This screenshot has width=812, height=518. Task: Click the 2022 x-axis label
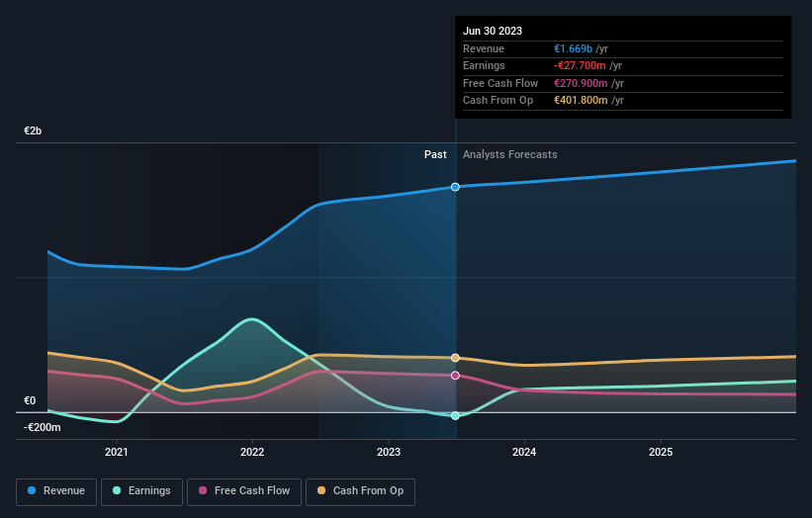point(252,452)
